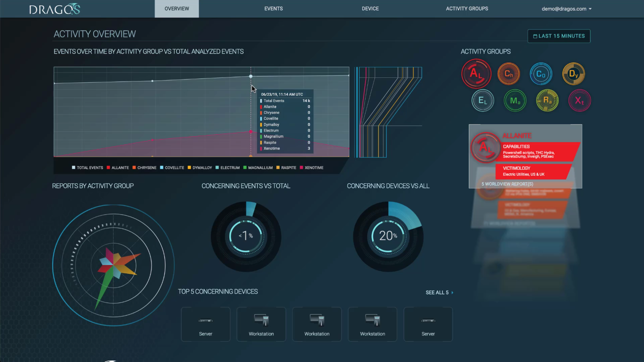Toggle Dymalloy series in chart legend

(200, 168)
